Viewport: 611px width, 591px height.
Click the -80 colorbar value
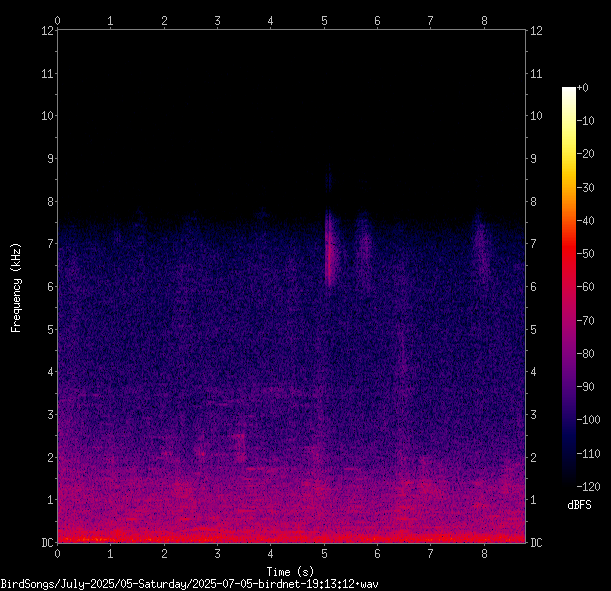click(x=586, y=353)
